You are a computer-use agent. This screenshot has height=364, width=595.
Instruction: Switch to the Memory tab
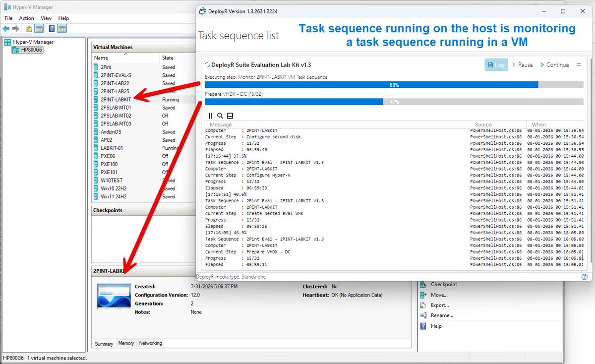click(126, 343)
